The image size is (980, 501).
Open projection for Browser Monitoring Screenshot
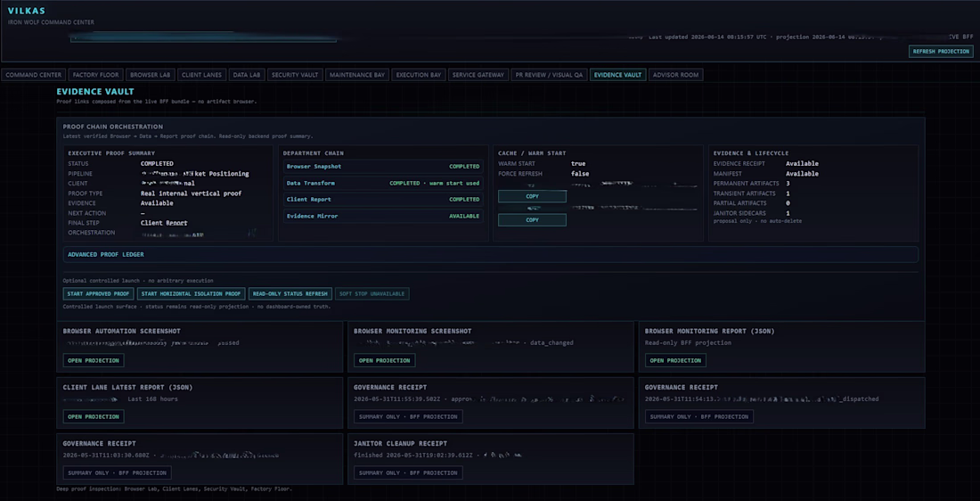click(x=384, y=360)
